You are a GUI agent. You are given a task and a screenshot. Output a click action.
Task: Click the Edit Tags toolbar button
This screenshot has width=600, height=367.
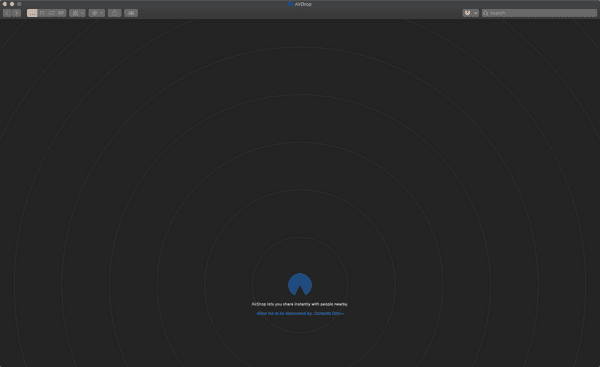click(131, 13)
